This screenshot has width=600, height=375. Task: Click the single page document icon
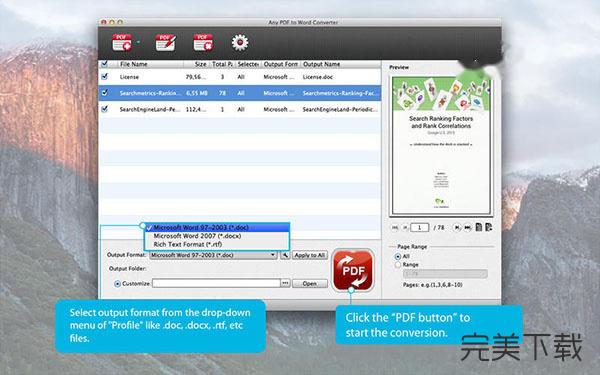pos(479,227)
